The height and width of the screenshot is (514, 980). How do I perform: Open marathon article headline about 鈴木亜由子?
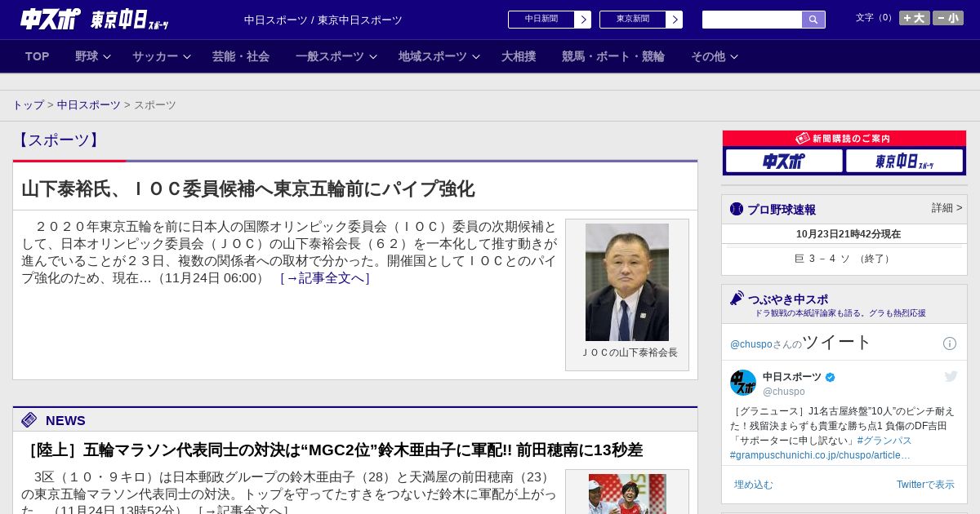coord(334,450)
